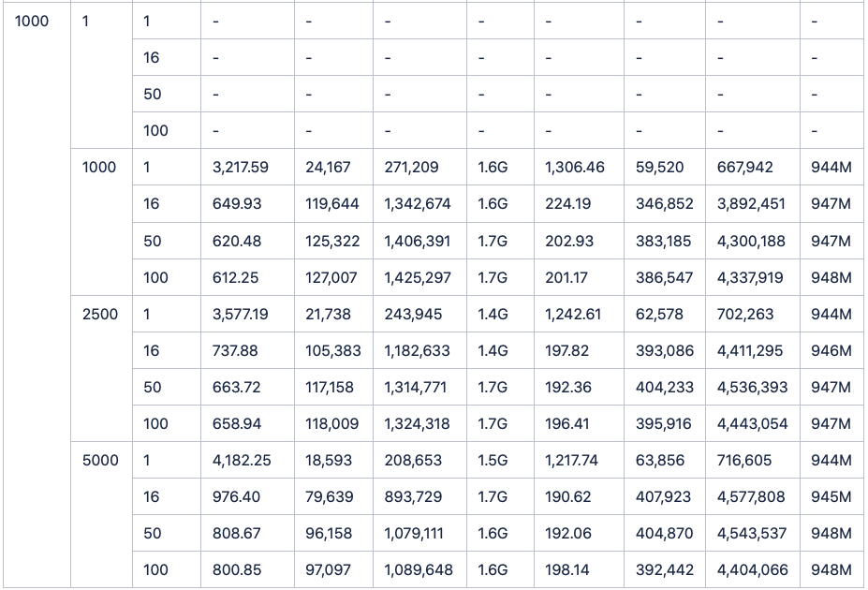Viewport: 868px width, 590px height.
Task: Click the cell showing 946M
Action: click(x=831, y=351)
